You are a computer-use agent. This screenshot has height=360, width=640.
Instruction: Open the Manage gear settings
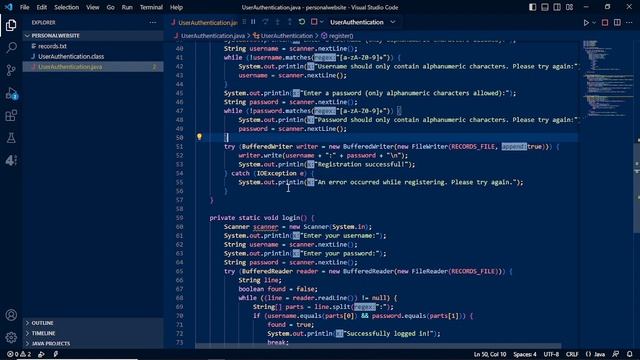(11, 337)
